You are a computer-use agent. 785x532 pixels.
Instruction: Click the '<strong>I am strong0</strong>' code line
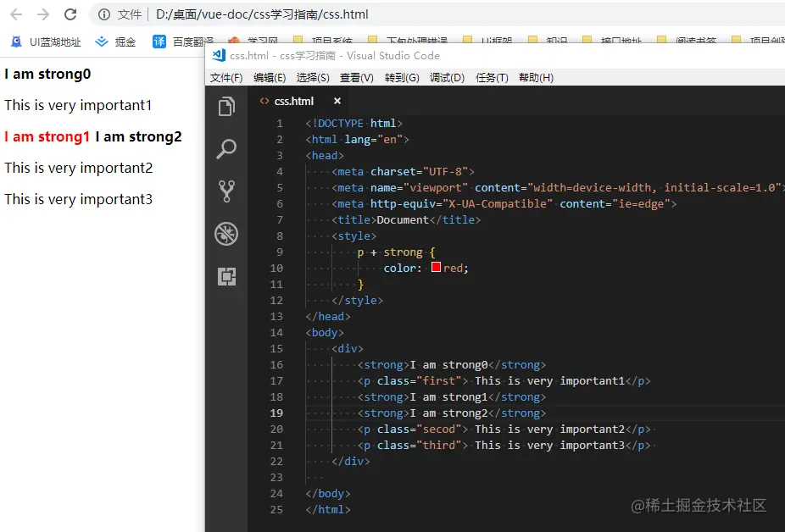452,365
